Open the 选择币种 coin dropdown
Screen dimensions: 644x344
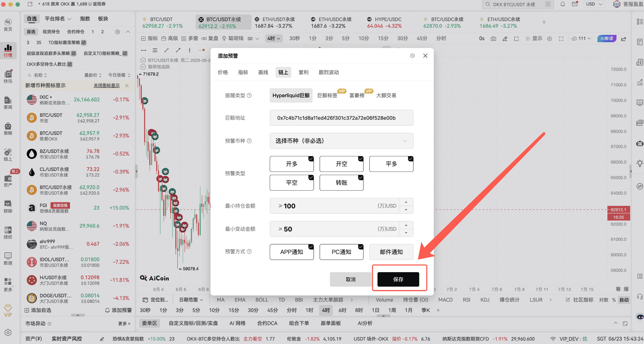coord(341,141)
